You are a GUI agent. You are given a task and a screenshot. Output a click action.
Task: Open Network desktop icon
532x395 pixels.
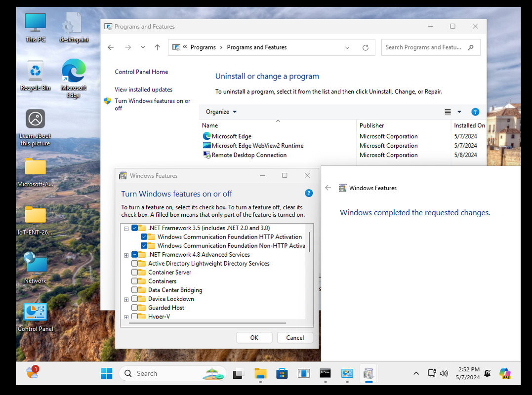pyautogui.click(x=35, y=268)
